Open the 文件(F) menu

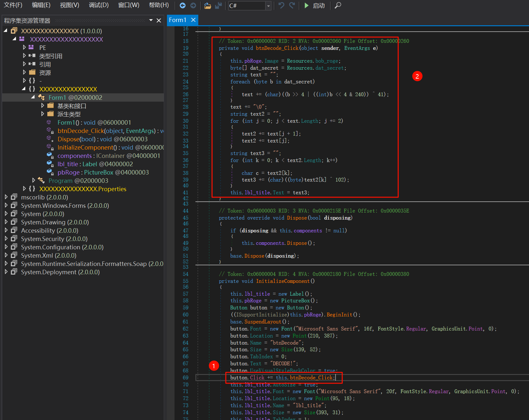click(x=13, y=5)
